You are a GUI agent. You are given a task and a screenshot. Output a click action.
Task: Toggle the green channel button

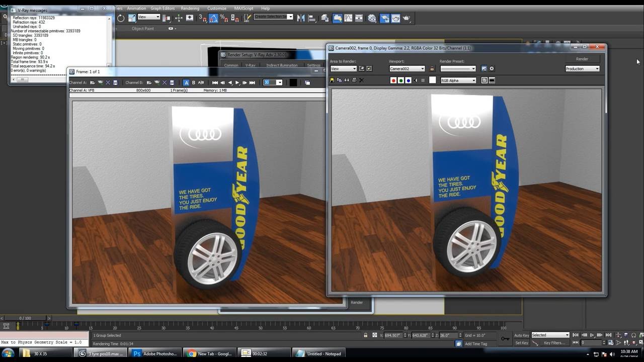(x=401, y=80)
